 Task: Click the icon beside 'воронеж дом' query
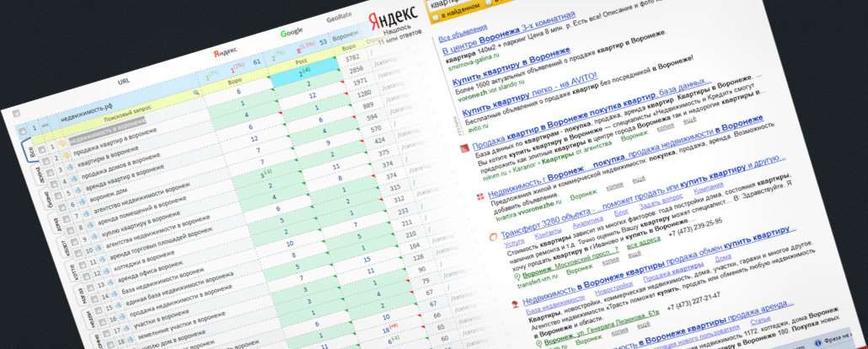(x=83, y=203)
